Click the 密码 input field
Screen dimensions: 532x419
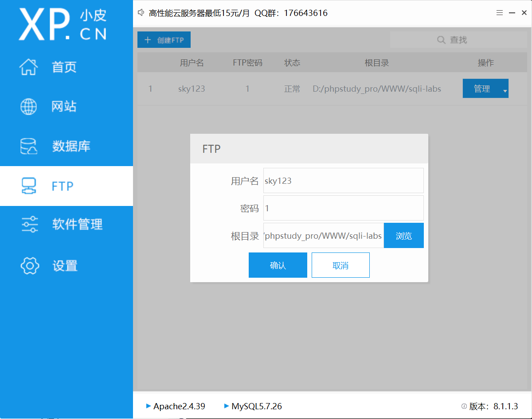pos(343,208)
